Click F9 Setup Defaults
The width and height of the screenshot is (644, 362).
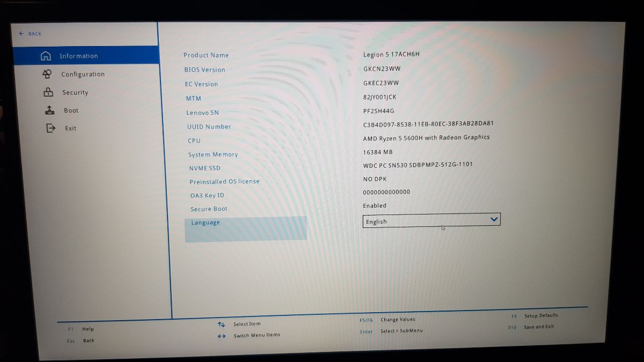pos(540,315)
